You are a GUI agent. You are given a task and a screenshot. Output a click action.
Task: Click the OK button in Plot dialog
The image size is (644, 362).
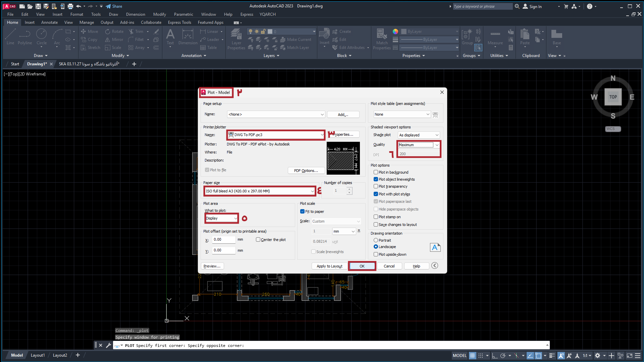pos(362,266)
